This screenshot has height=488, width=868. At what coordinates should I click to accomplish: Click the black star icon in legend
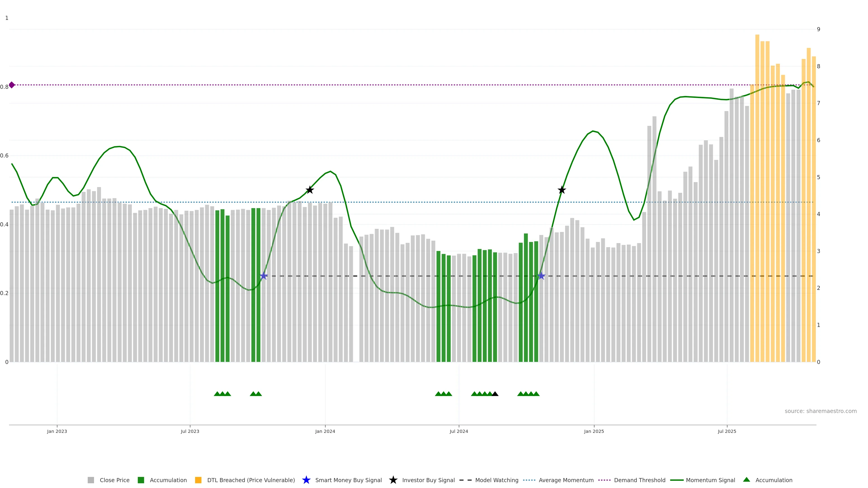point(393,480)
